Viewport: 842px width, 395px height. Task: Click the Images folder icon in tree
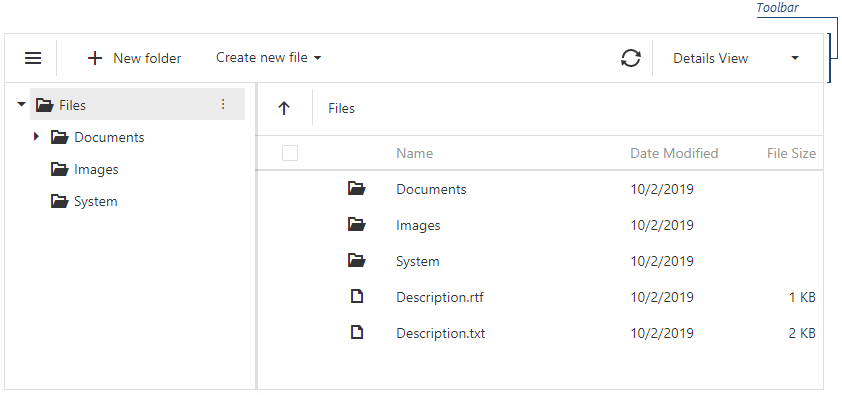click(x=60, y=170)
